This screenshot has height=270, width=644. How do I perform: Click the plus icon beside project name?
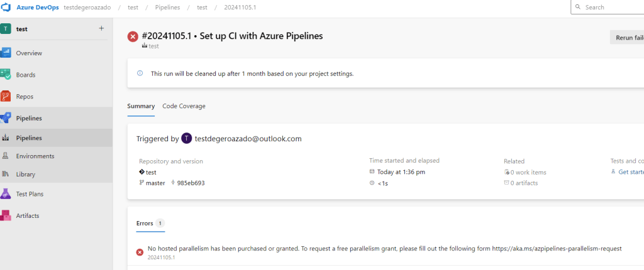tap(102, 28)
